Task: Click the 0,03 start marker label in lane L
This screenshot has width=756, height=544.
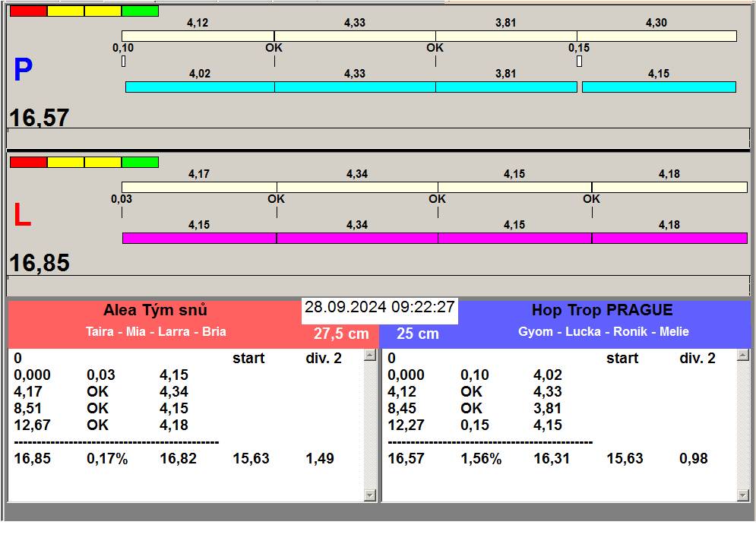Action: (x=121, y=199)
